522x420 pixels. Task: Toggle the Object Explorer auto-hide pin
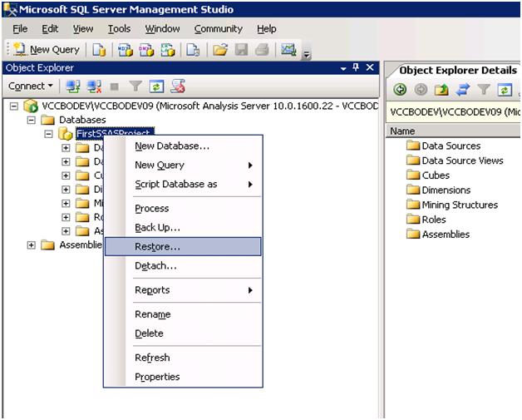(x=356, y=67)
